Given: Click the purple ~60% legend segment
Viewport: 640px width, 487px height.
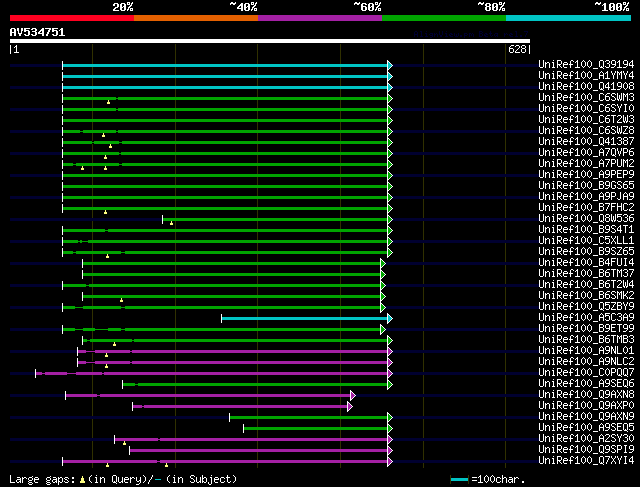Looking at the screenshot, I should (x=320, y=18).
